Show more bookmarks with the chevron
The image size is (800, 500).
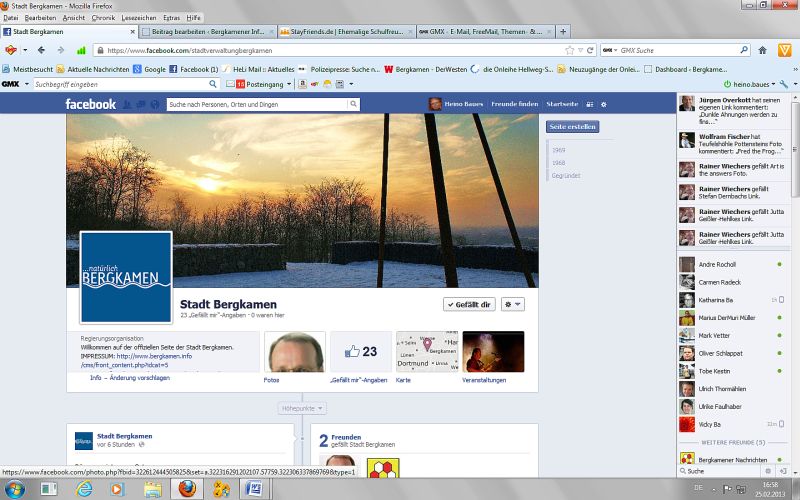(x=795, y=69)
